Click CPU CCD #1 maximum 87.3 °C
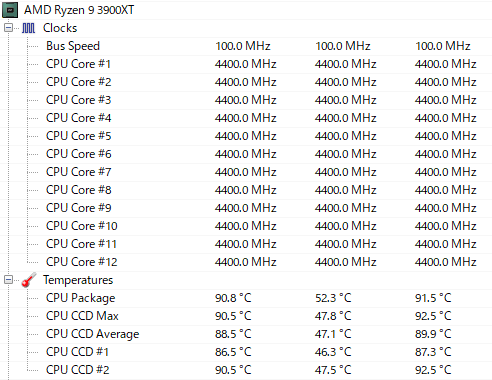 click(x=433, y=352)
